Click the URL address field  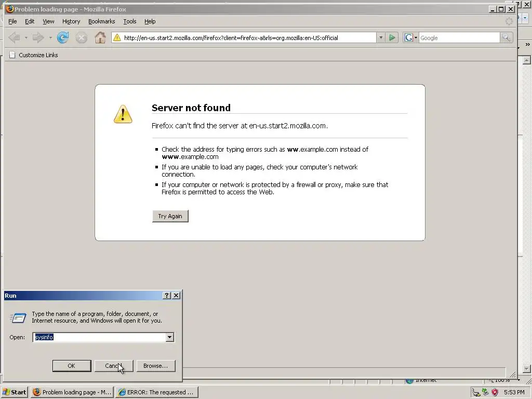point(249,37)
